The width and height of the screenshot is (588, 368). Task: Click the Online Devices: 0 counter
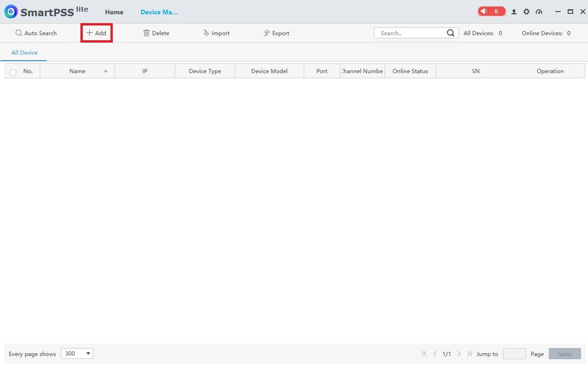pos(546,33)
